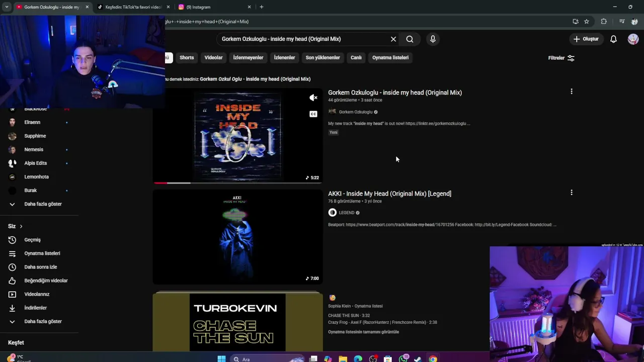Image resolution: width=644 pixels, height=362 pixels.
Task: Clear the YouTube search box with X
Action: [393, 39]
